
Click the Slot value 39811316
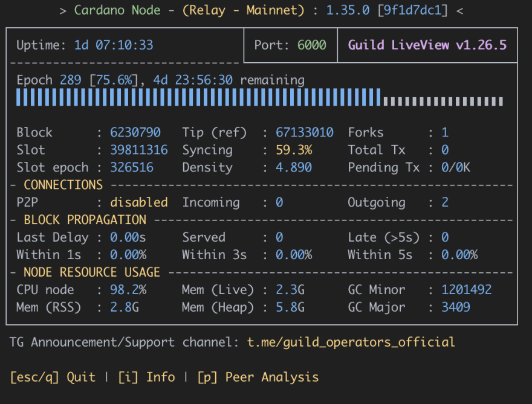[139, 150]
